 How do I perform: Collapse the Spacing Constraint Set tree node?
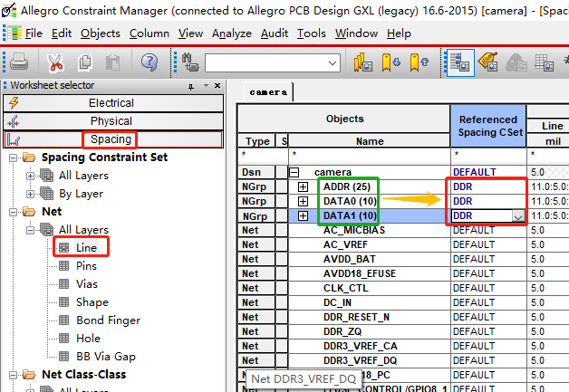coord(13,158)
